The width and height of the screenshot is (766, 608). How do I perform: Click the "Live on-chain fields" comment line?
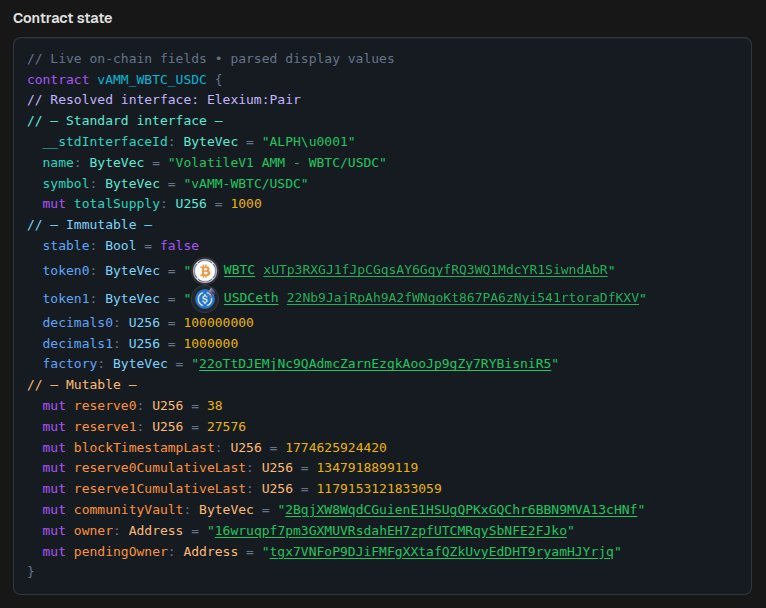click(x=211, y=59)
